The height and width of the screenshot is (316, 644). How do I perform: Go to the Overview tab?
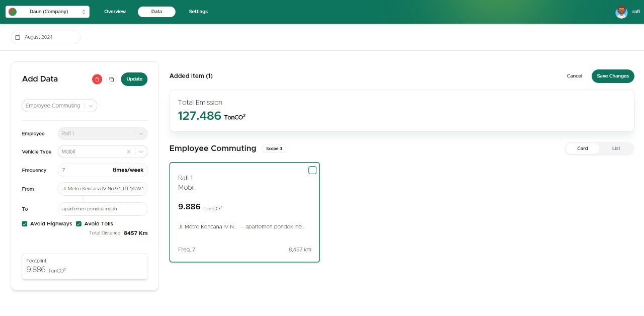115,12
